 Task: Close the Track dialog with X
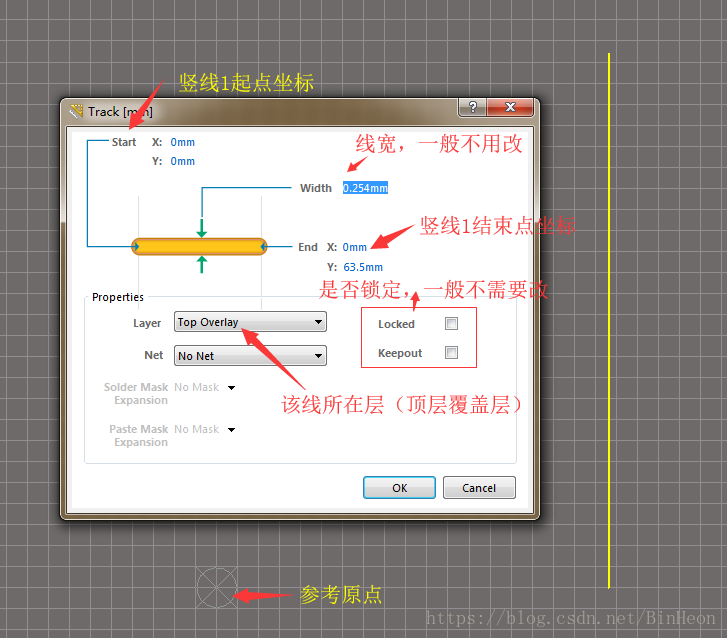(510, 107)
